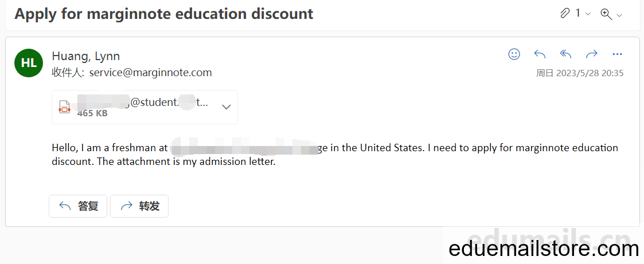Expand the attachment count dropdown chevron
The height and width of the screenshot is (264, 644).
[x=588, y=14]
